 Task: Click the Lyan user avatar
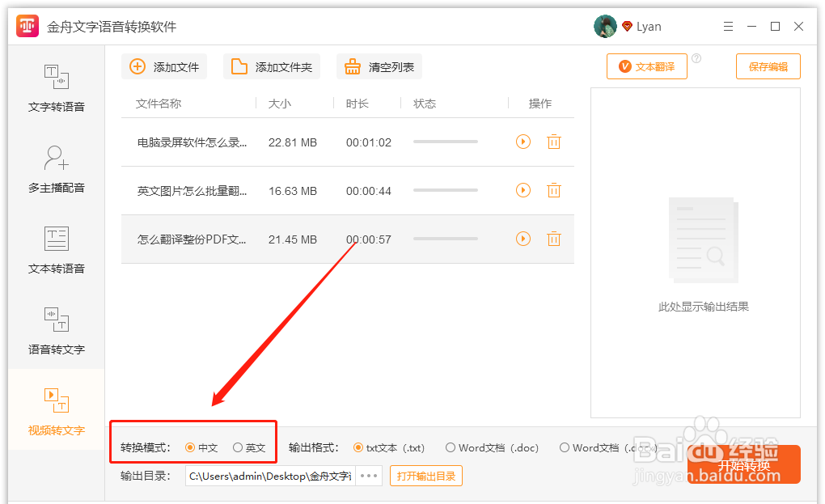[x=604, y=26]
